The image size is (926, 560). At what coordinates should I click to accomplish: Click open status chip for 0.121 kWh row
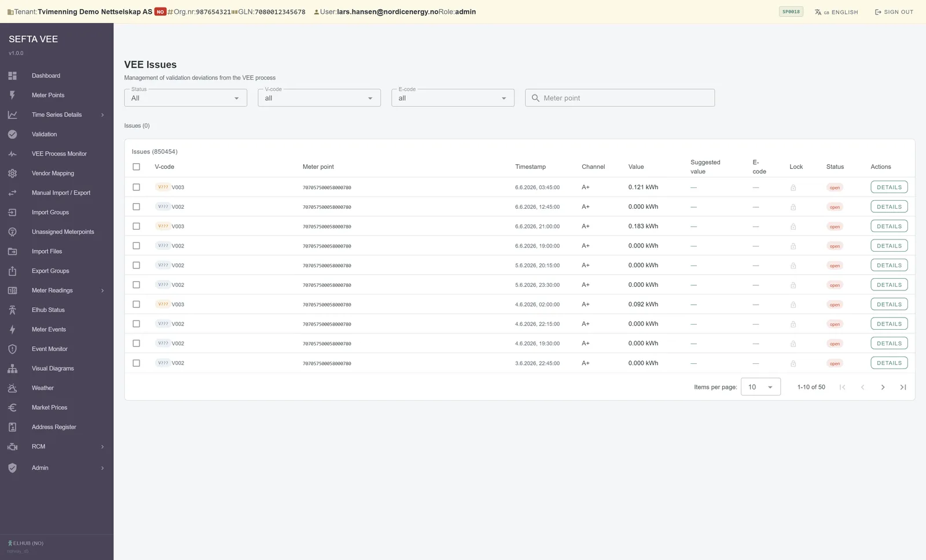pos(835,187)
